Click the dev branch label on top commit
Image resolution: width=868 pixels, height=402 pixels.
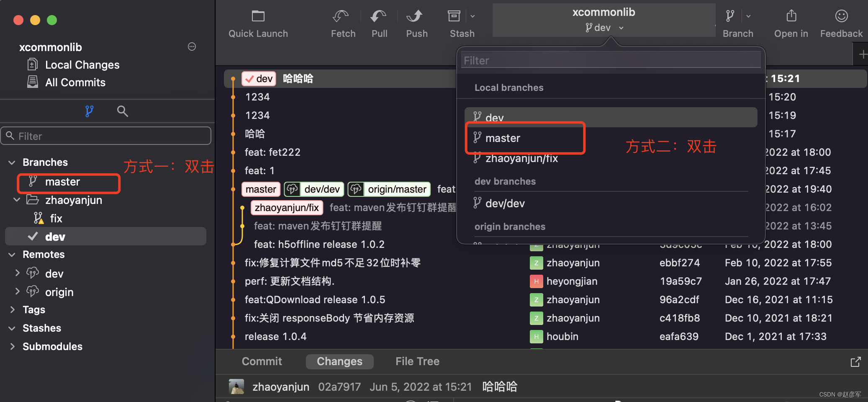259,79
